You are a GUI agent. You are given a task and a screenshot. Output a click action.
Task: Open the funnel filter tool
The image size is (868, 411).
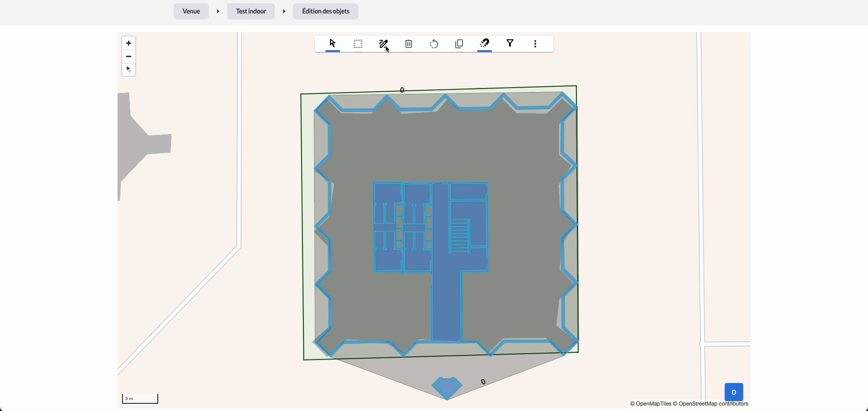point(510,44)
